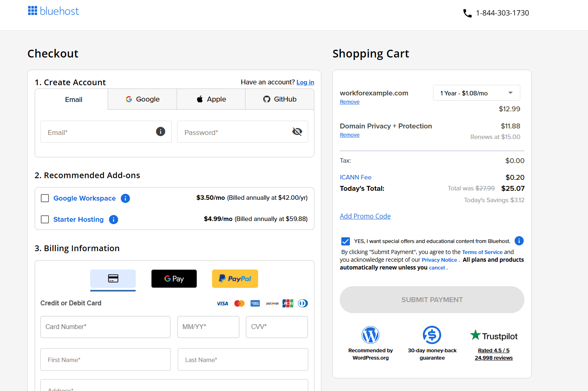Image resolution: width=588 pixels, height=391 pixels.
Task: Click the info icon in the Email field
Action: [161, 131]
